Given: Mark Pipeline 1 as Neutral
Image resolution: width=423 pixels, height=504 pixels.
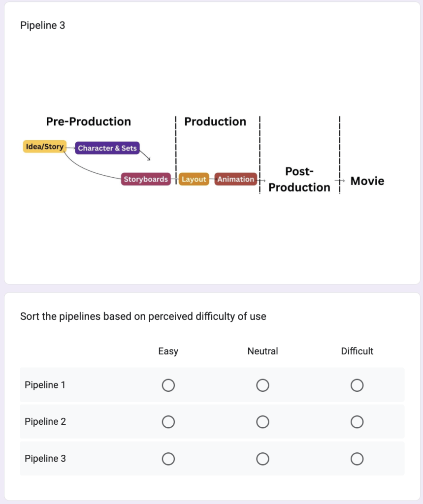Looking at the screenshot, I should point(262,385).
